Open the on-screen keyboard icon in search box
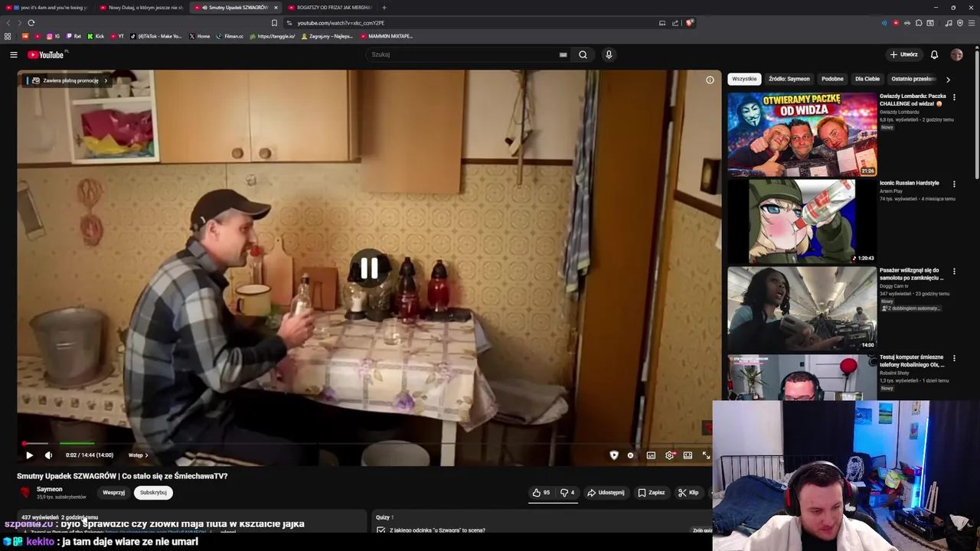This screenshot has width=980, height=551. [563, 54]
